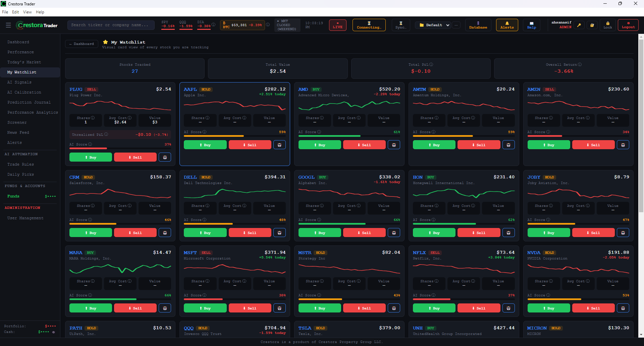Click AI Score info icon on AAPL card

coord(205,132)
